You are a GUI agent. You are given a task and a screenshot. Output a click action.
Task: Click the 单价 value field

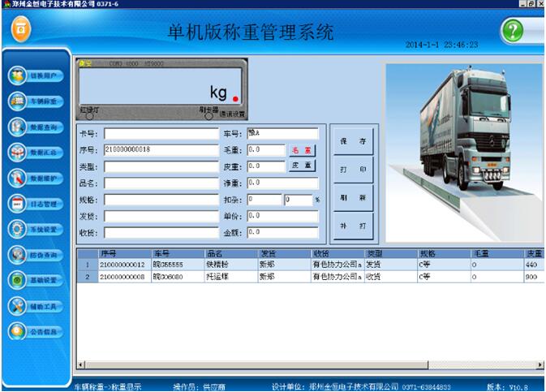[x=283, y=216]
